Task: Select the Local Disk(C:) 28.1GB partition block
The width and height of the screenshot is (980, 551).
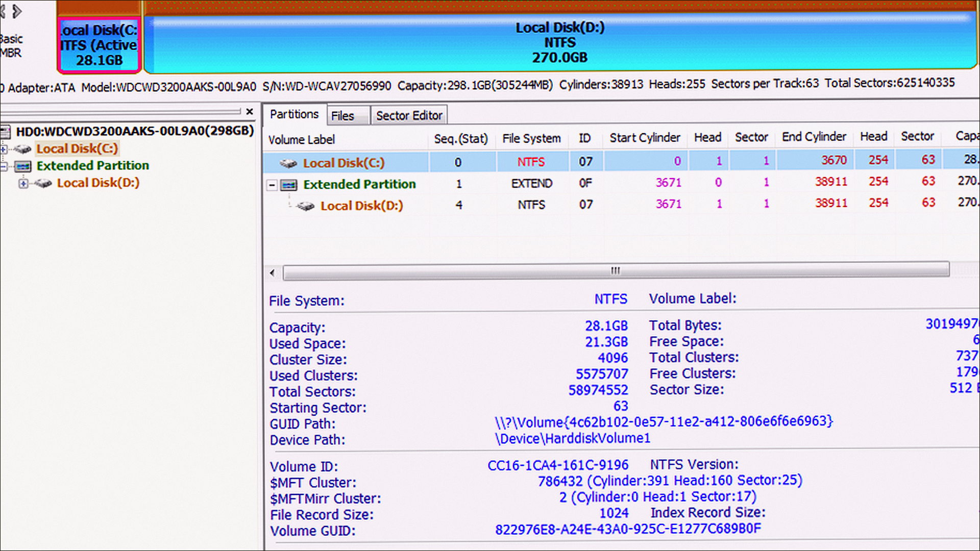Action: (99, 45)
